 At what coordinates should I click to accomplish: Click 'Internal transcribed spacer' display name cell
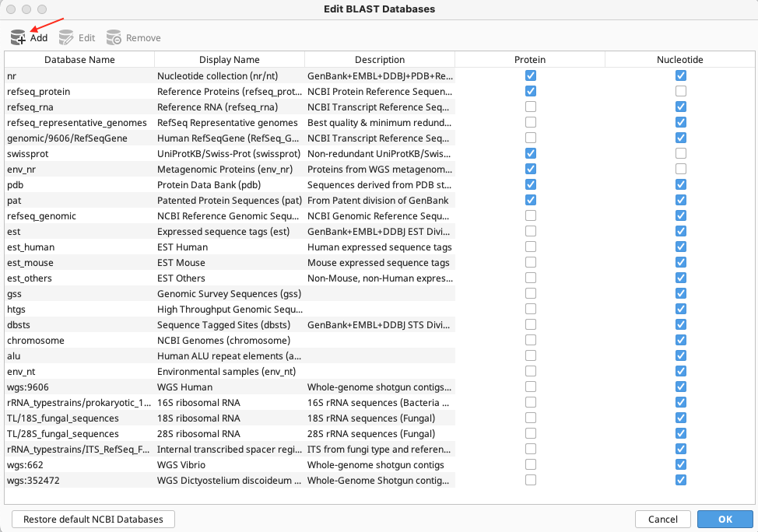click(x=230, y=449)
